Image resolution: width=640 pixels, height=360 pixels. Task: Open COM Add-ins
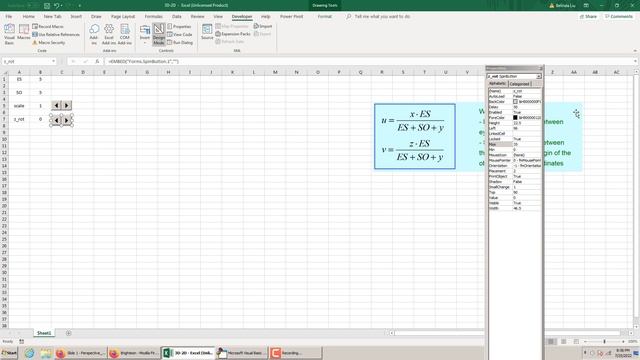125,34
